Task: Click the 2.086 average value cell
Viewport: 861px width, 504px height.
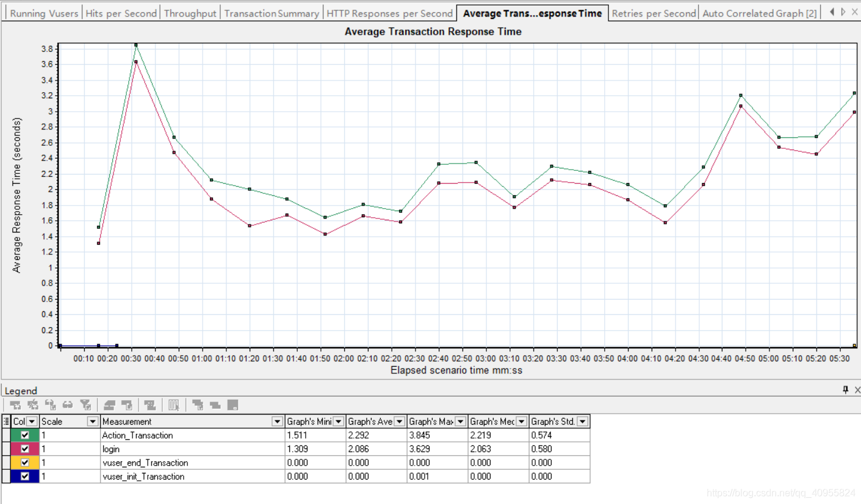Action: pyautogui.click(x=376, y=449)
